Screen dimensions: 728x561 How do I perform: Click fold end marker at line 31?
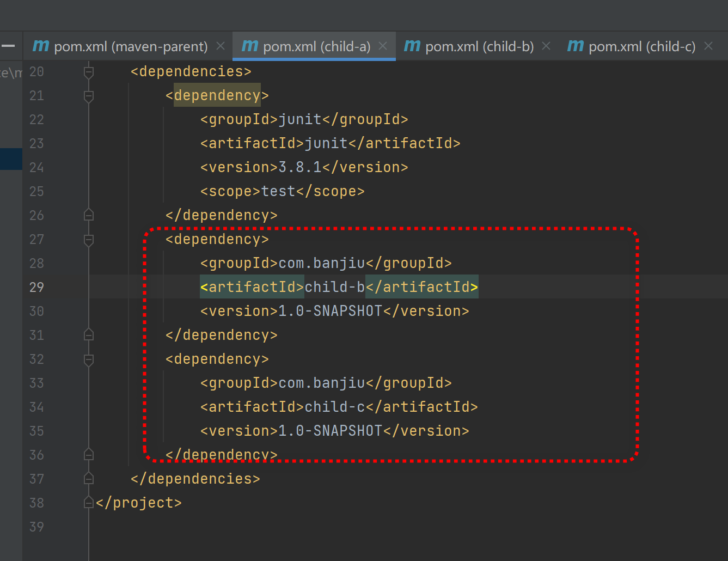[89, 335]
